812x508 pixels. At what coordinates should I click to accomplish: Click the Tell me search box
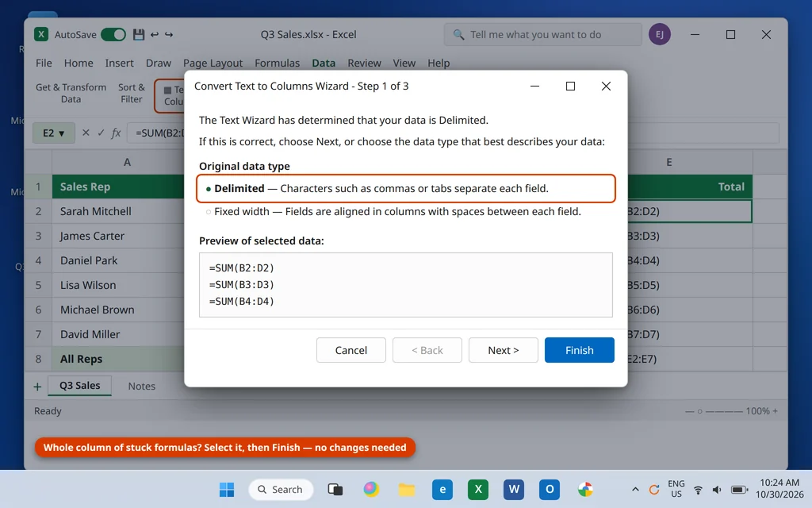pyautogui.click(x=542, y=34)
